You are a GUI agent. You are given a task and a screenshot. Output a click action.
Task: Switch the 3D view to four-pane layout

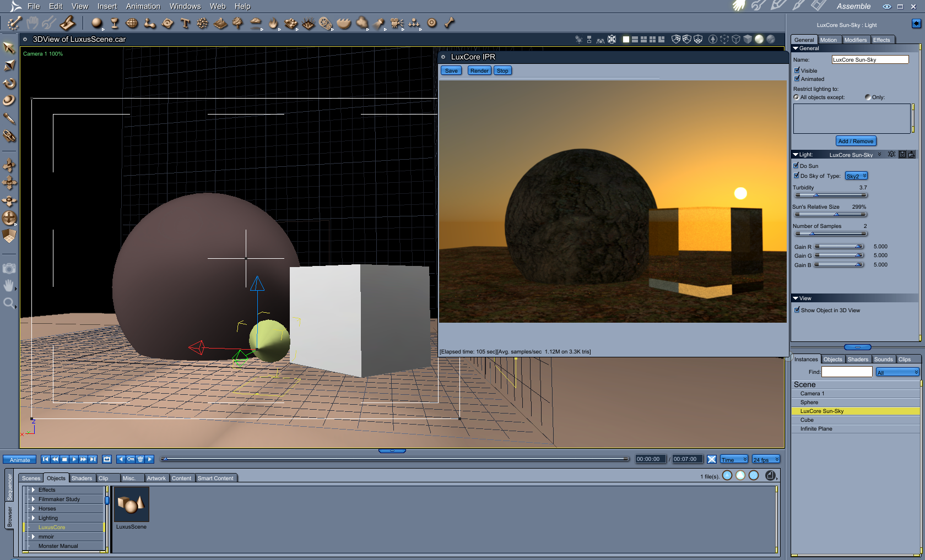652,40
